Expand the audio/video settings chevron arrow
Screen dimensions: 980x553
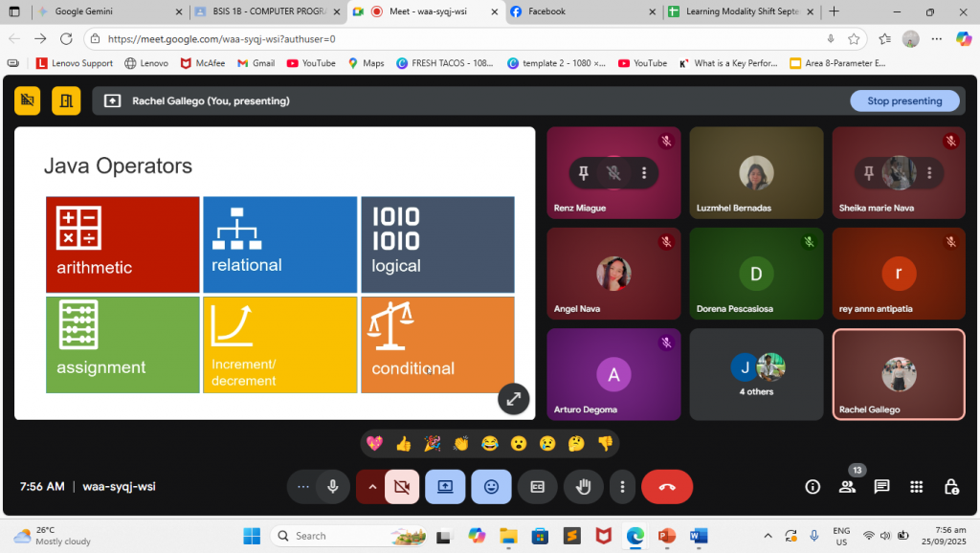(371, 486)
